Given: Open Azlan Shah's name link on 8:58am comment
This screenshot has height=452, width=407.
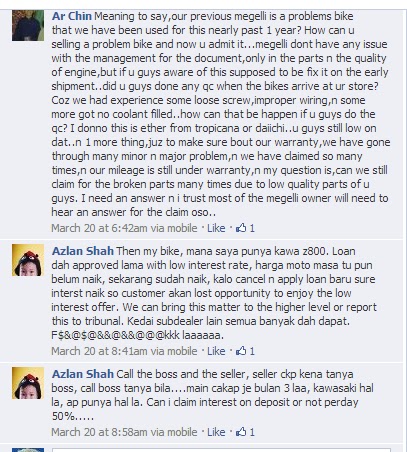Looking at the screenshot, I should (x=83, y=374).
